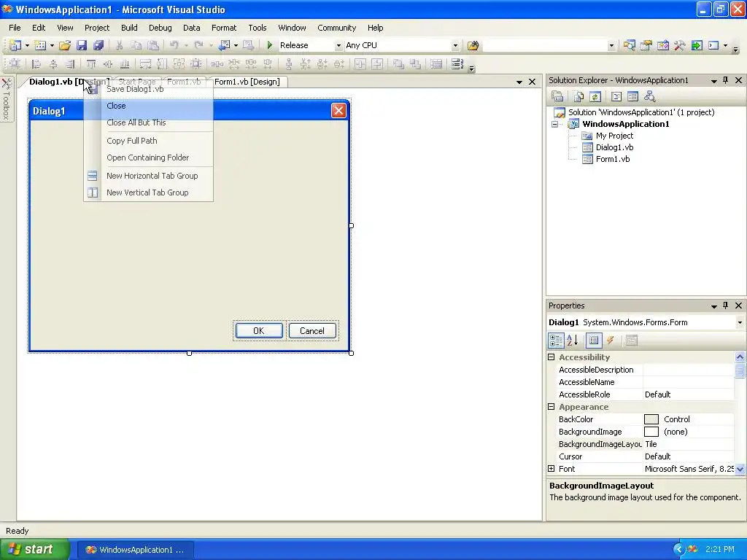Click View Class Diagram icon
Image resolution: width=747 pixels, height=560 pixels.
point(650,97)
